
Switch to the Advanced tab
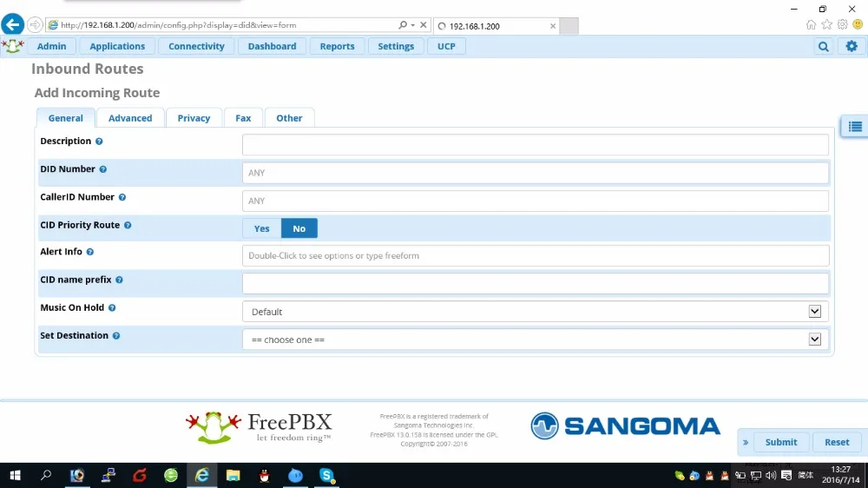coord(130,118)
